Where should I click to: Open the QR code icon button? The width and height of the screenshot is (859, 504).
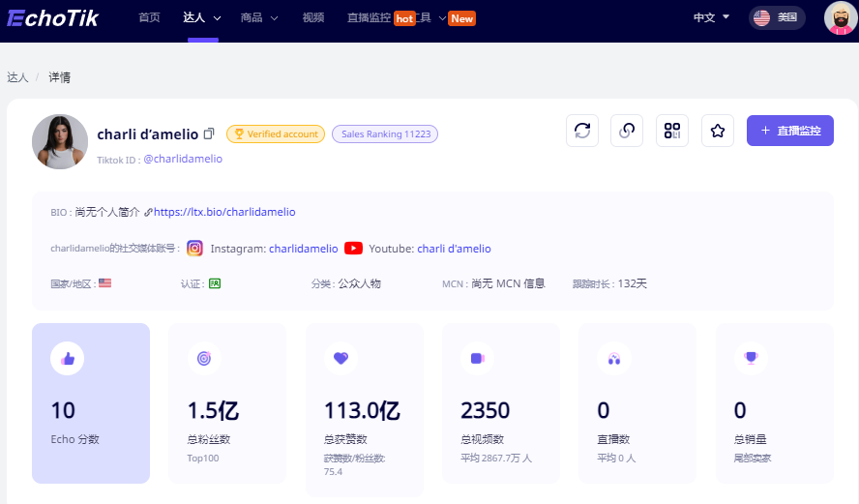tap(672, 131)
